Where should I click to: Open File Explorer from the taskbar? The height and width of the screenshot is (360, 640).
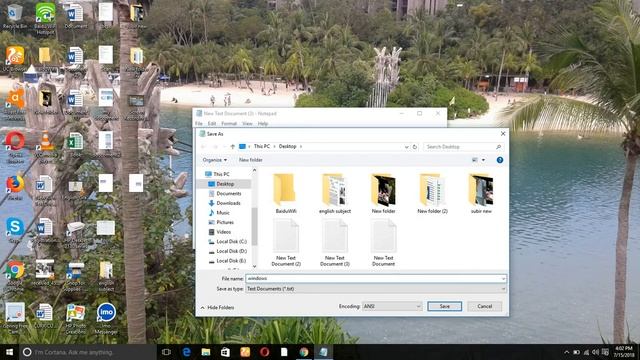pyautogui.click(x=206, y=352)
